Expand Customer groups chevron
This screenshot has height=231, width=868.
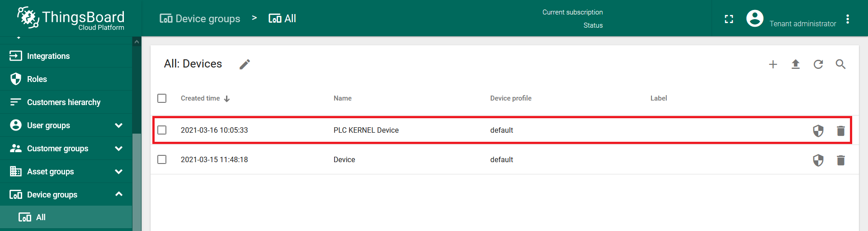click(118, 149)
